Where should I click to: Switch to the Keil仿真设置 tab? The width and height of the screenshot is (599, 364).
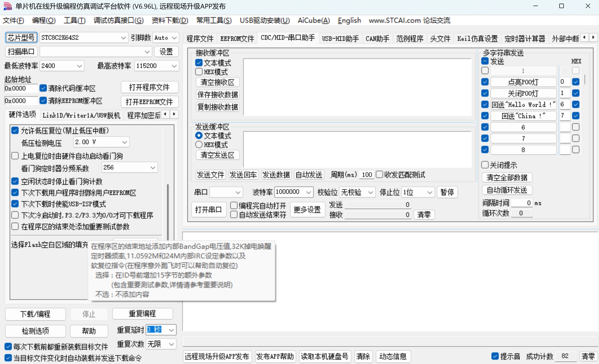click(x=477, y=38)
